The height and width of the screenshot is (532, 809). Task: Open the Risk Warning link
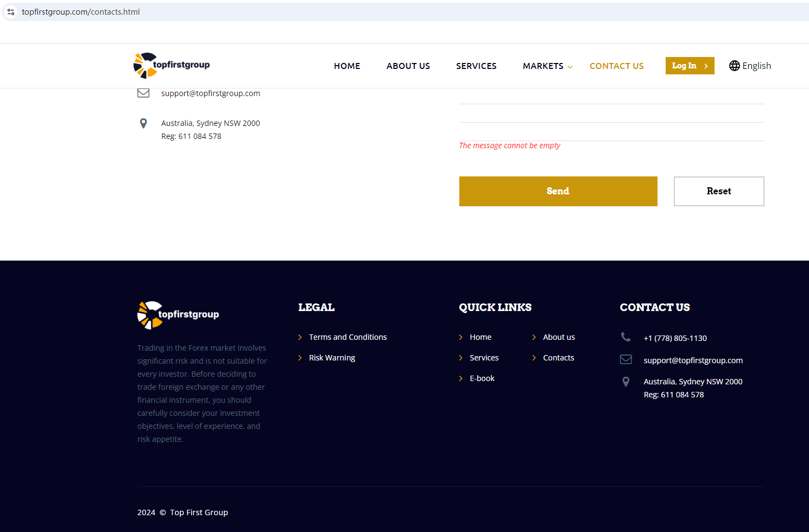coord(332,358)
